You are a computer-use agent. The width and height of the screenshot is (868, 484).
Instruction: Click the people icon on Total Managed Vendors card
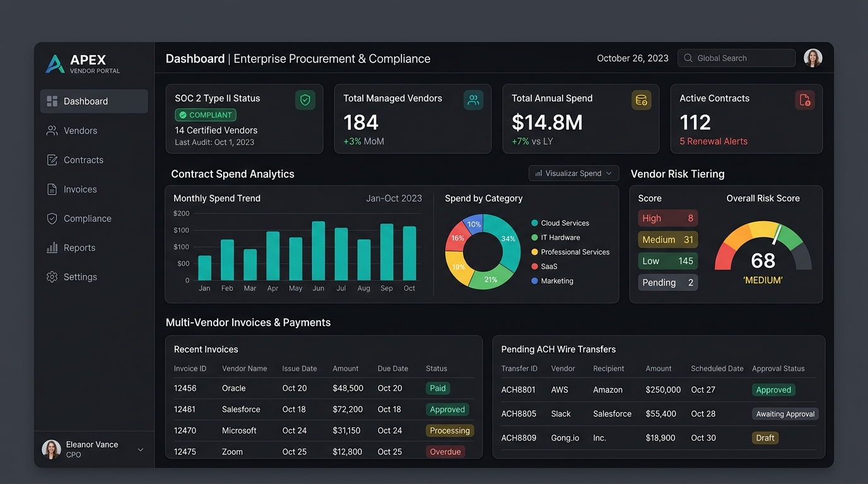(473, 100)
